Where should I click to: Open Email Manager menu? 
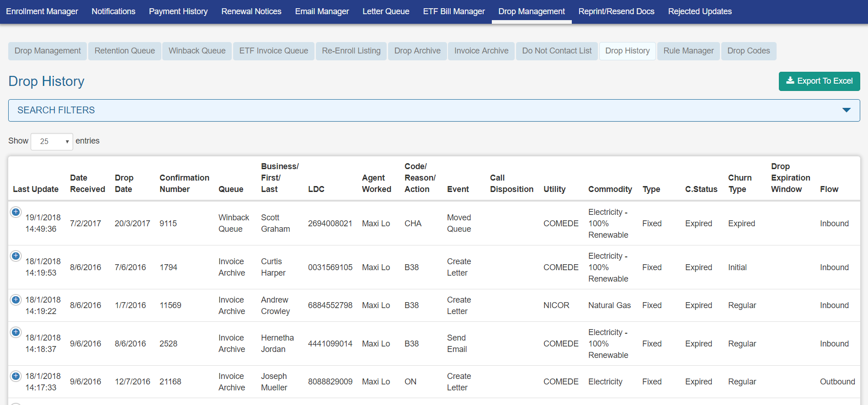coord(322,11)
